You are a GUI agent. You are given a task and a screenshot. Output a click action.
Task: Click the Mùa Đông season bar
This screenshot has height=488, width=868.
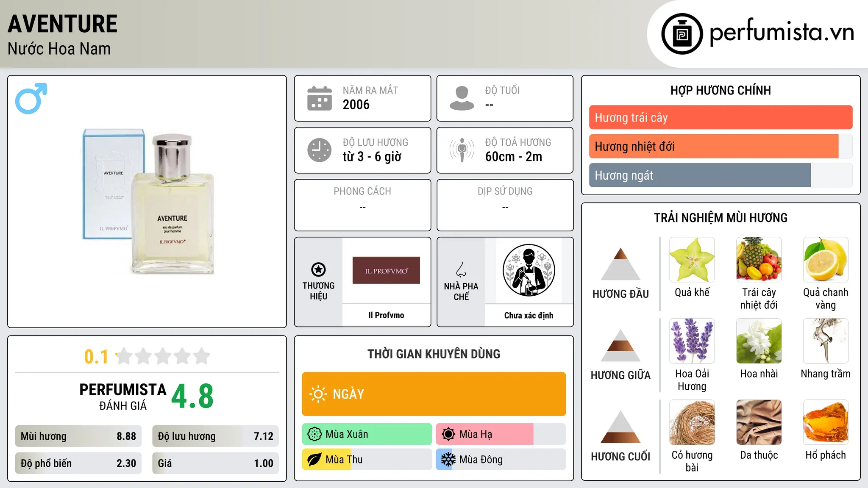tap(501, 460)
